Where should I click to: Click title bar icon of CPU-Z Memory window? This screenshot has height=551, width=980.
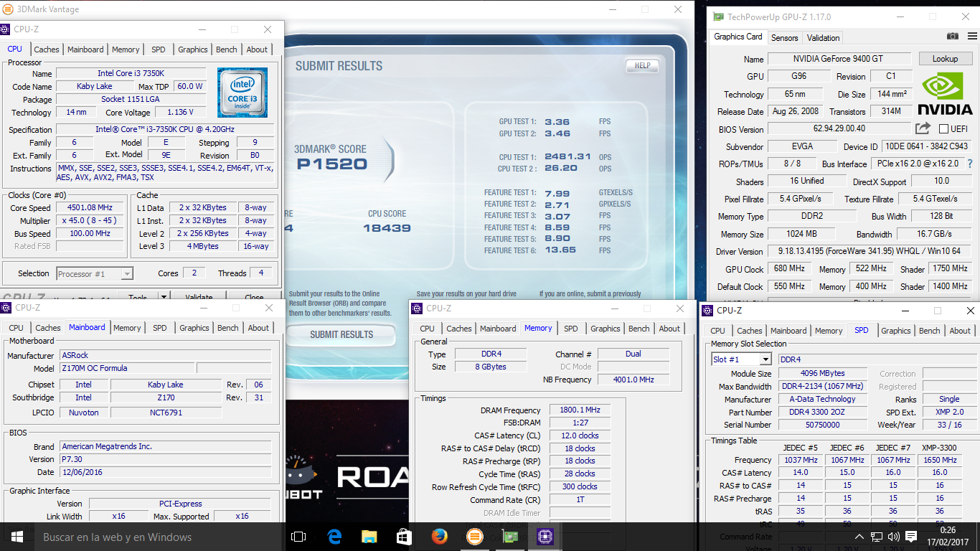(417, 309)
